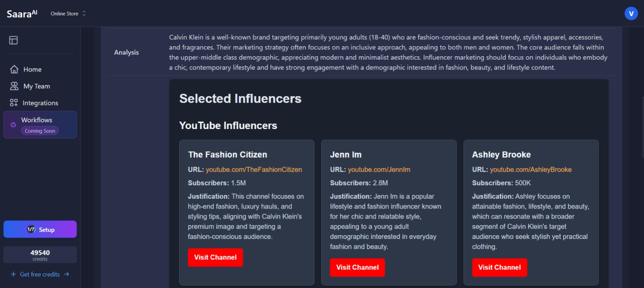Click Subscribers: 500K text
Image resolution: width=644 pixels, height=288 pixels.
(502, 183)
